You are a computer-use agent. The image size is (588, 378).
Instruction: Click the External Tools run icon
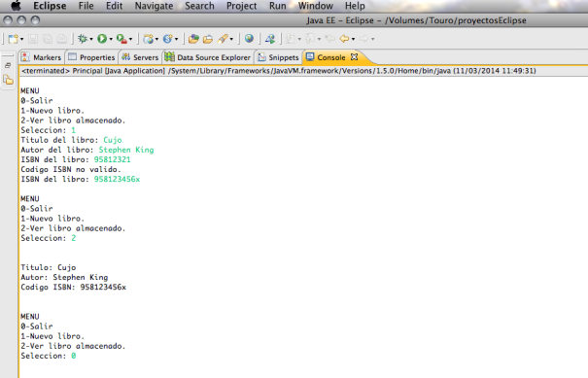click(121, 39)
